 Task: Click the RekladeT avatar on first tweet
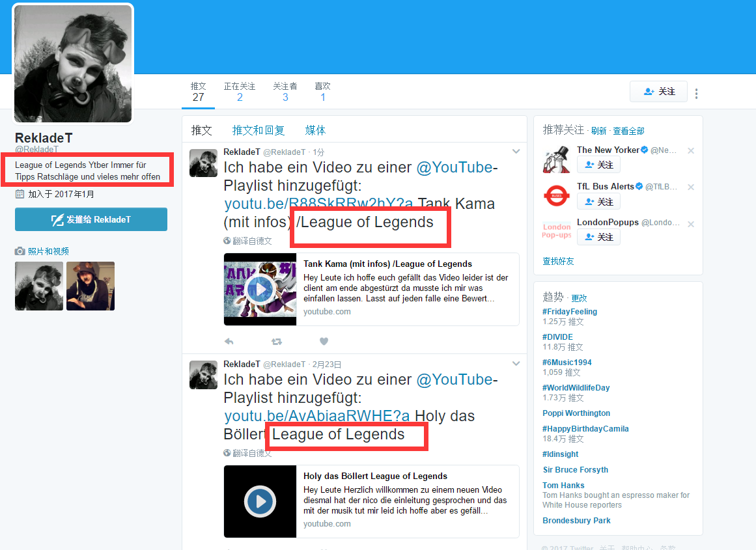203,163
